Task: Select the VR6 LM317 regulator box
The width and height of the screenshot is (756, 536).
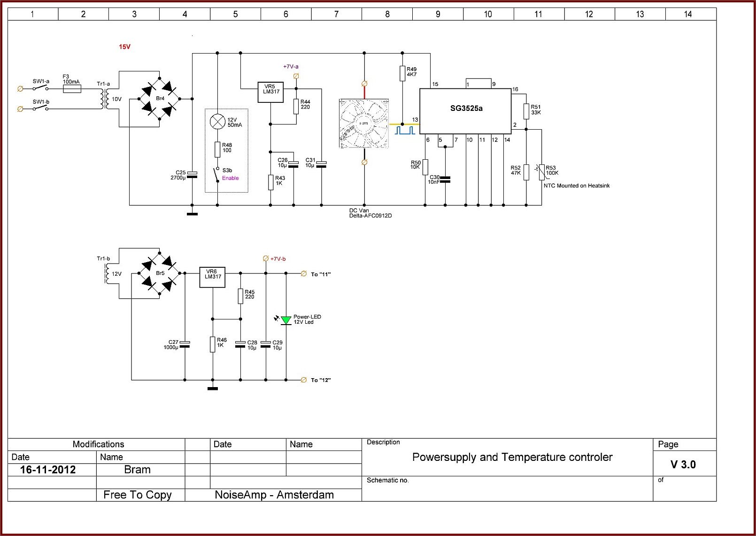Action: pyautogui.click(x=213, y=278)
